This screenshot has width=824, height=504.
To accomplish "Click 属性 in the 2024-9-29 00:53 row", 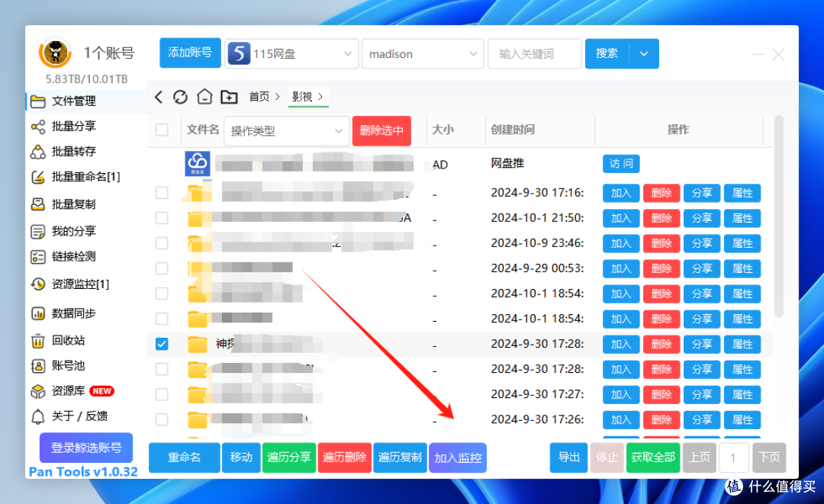I will (x=742, y=269).
